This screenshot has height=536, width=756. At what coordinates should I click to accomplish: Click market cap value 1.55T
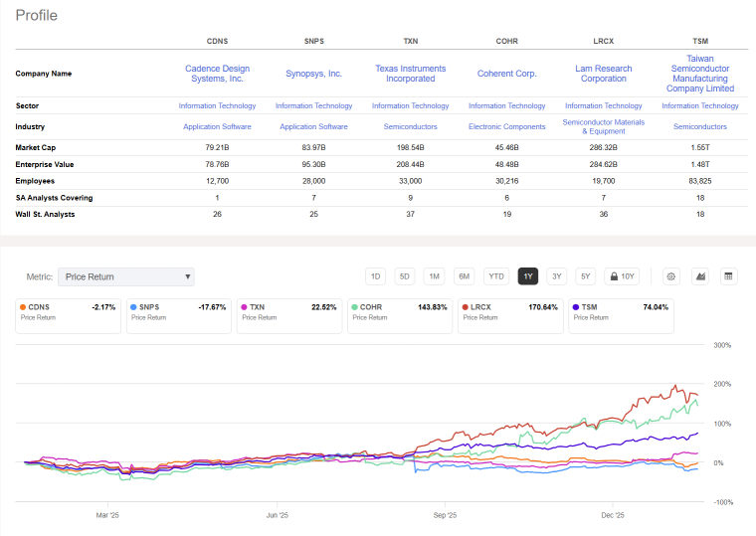700,147
